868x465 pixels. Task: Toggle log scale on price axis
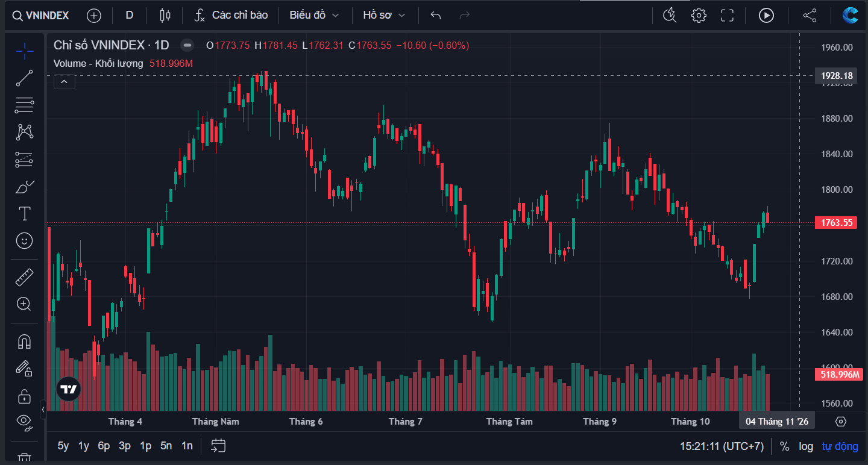point(806,446)
